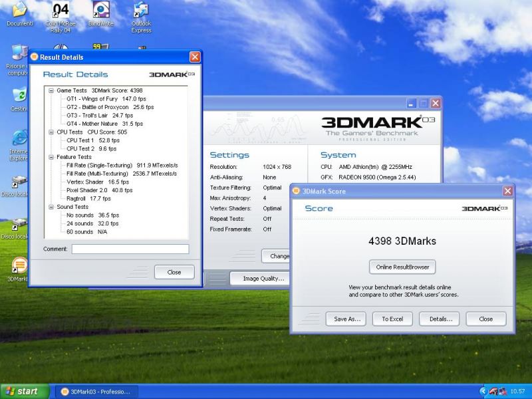Select the Game Tests row in the tree
This screenshot has width=532, height=399.
(99, 90)
